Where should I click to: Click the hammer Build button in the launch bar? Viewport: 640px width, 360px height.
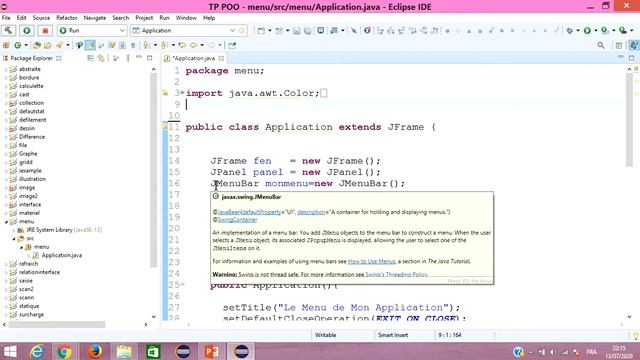pos(8,31)
